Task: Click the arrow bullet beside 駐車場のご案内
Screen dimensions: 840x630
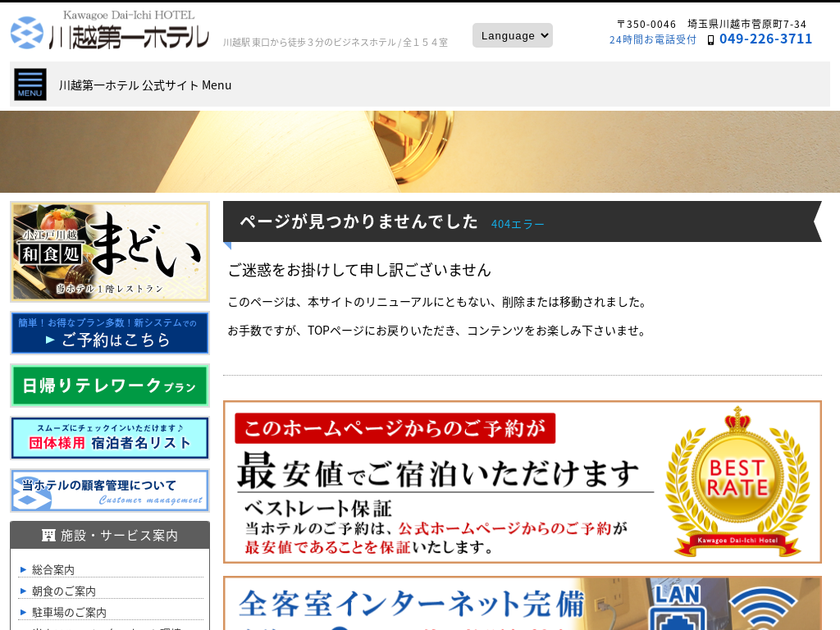Action: pos(23,612)
